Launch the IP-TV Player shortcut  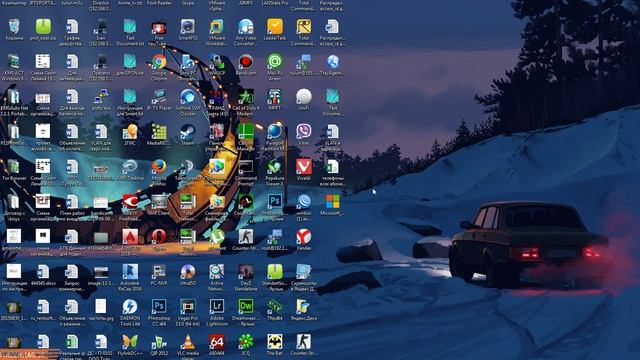159,97
